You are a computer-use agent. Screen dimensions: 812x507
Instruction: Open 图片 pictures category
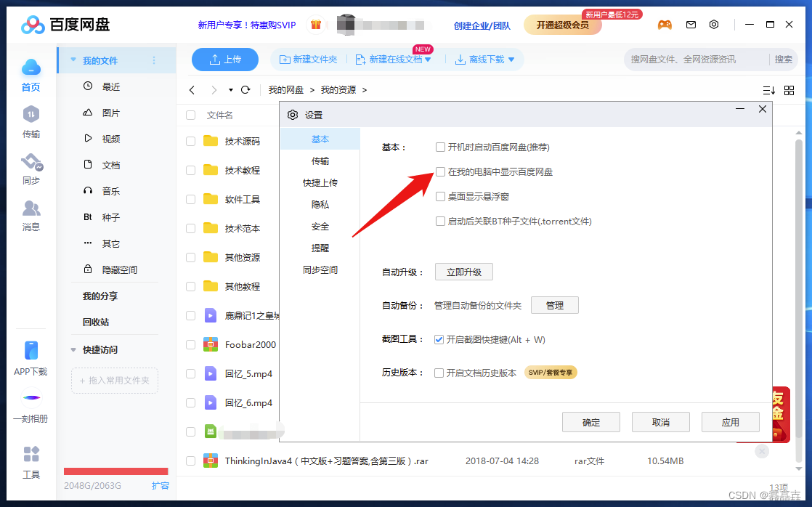pos(111,113)
